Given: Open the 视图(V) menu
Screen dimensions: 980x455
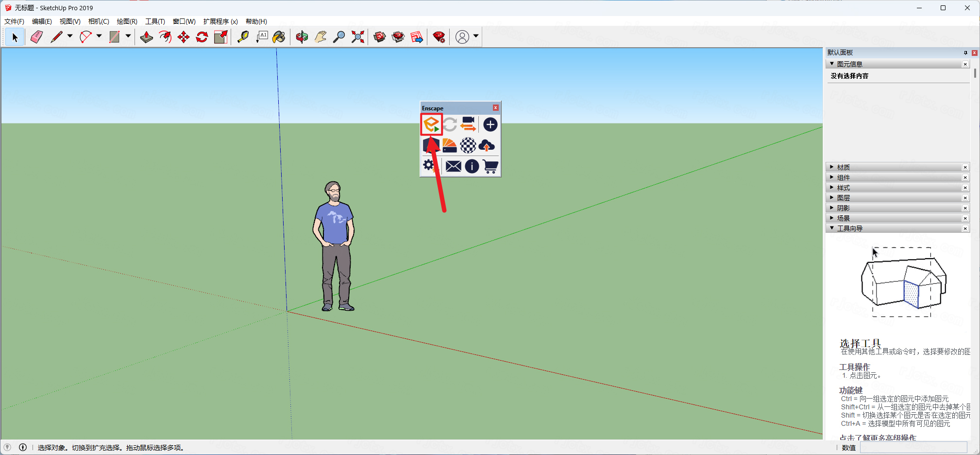Looking at the screenshot, I should (x=70, y=21).
